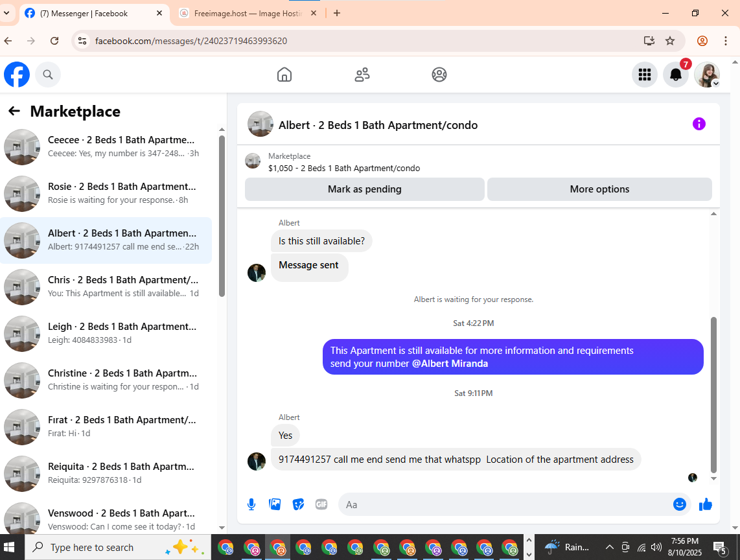Click the address bar URL
The image size is (740, 560).
(x=191, y=41)
